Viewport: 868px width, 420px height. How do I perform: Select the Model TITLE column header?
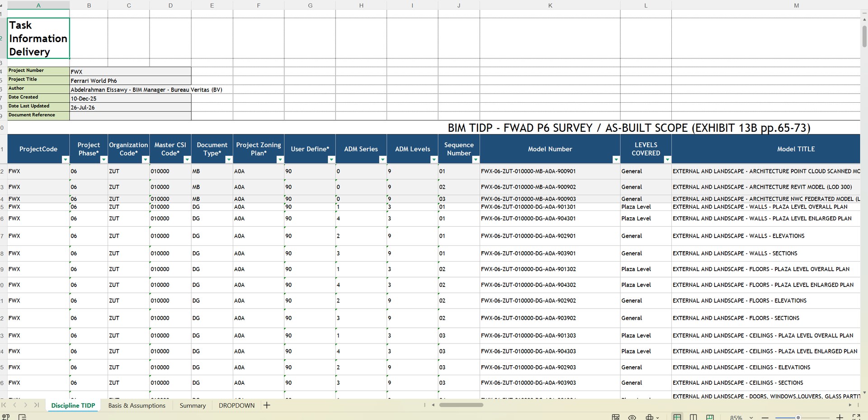click(766, 149)
